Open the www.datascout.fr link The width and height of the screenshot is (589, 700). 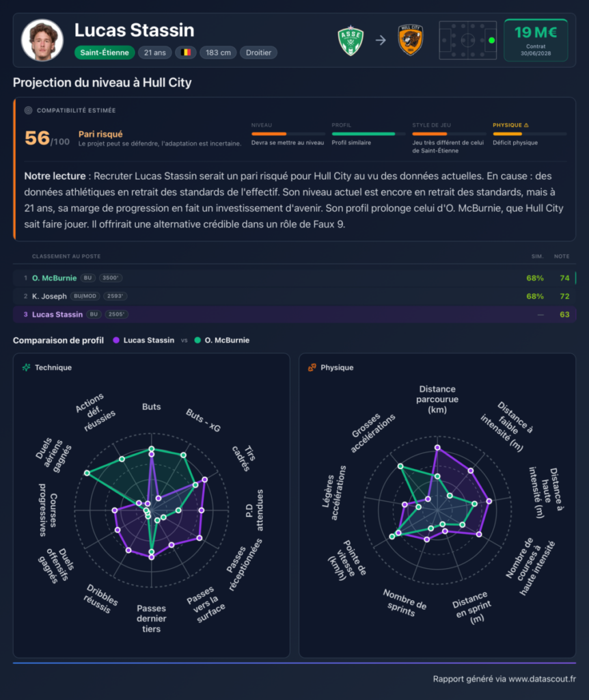542,679
